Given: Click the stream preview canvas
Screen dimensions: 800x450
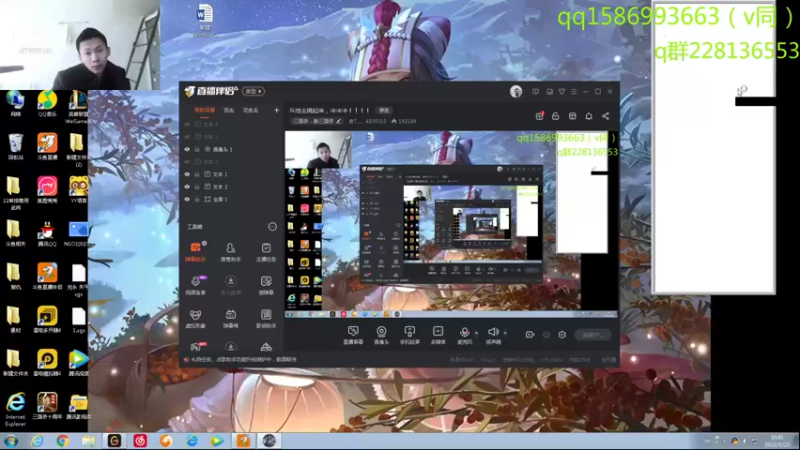Looking at the screenshot, I should pyautogui.click(x=452, y=224).
